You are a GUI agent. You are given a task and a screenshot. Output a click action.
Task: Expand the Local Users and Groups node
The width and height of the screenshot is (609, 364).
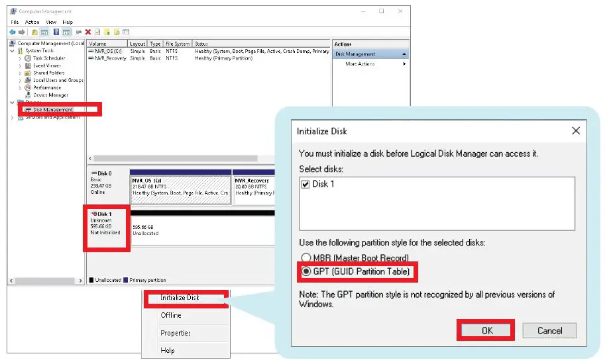pyautogui.click(x=20, y=80)
